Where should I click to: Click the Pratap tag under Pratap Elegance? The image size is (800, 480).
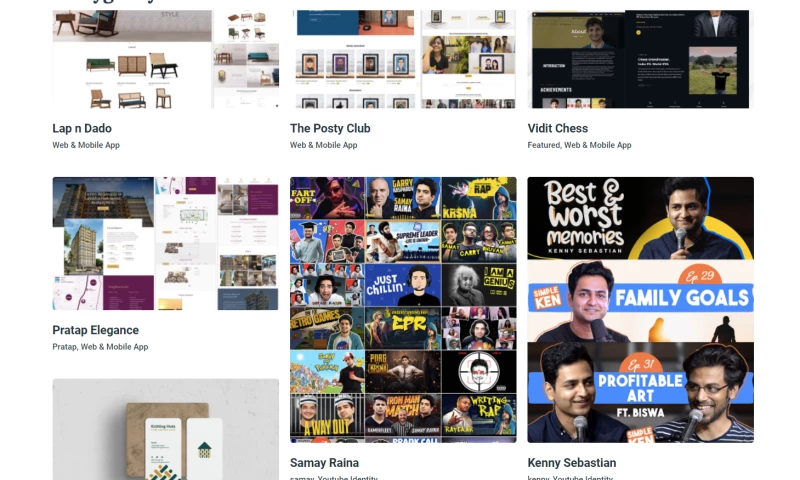click(x=64, y=347)
